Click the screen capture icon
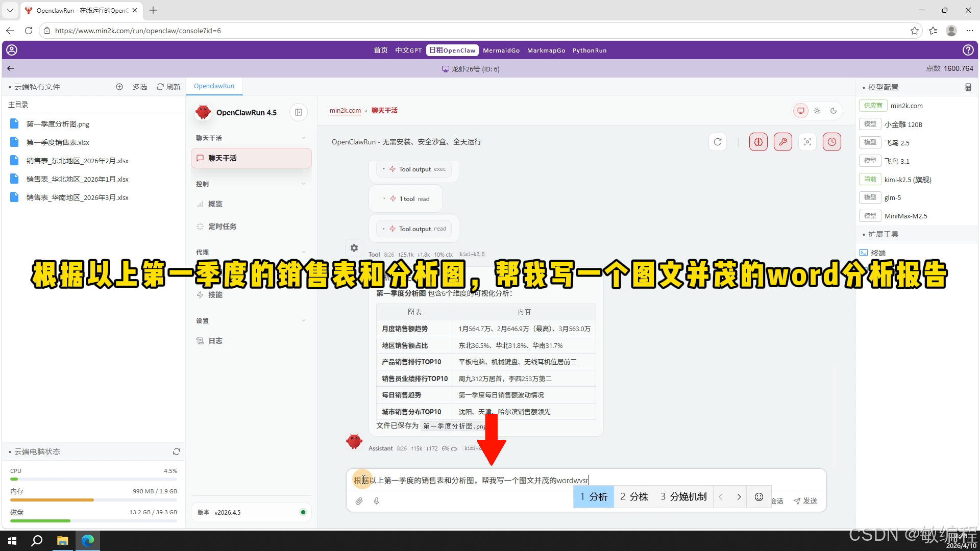This screenshot has width=980, height=551. point(807,142)
